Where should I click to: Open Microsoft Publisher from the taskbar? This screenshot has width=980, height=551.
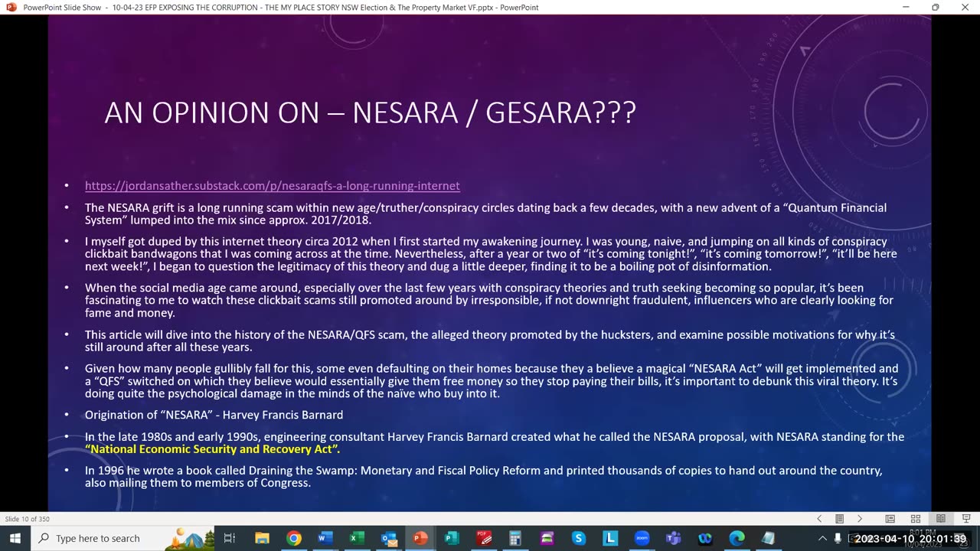point(452,538)
